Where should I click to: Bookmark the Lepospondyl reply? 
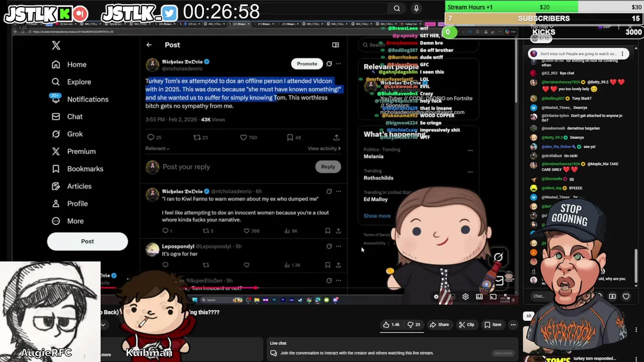pyautogui.click(x=328, y=265)
